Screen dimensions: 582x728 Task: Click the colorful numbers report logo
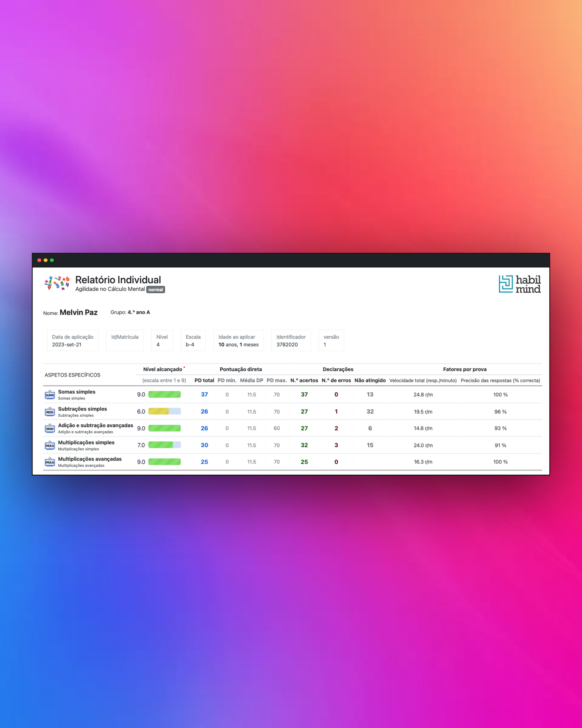pos(57,283)
